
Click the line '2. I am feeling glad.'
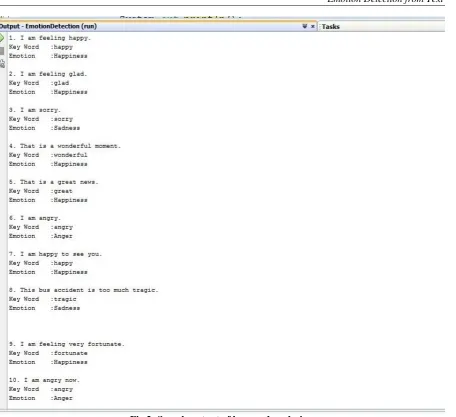[x=48, y=74]
